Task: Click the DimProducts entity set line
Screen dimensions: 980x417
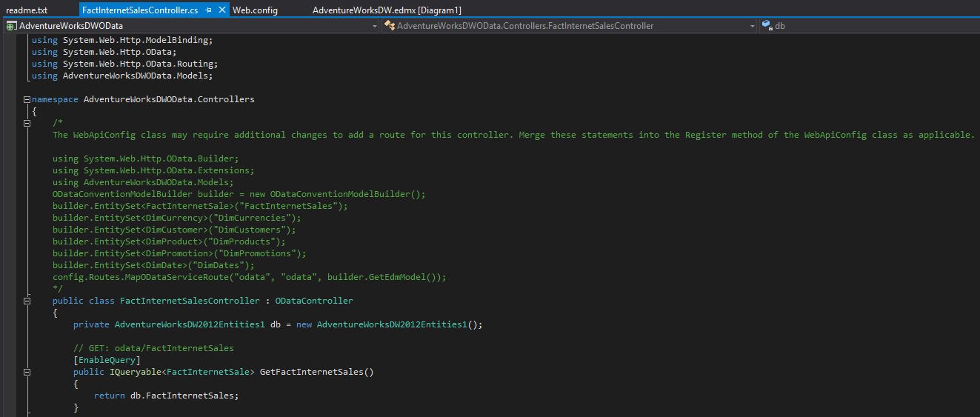Action: point(169,241)
